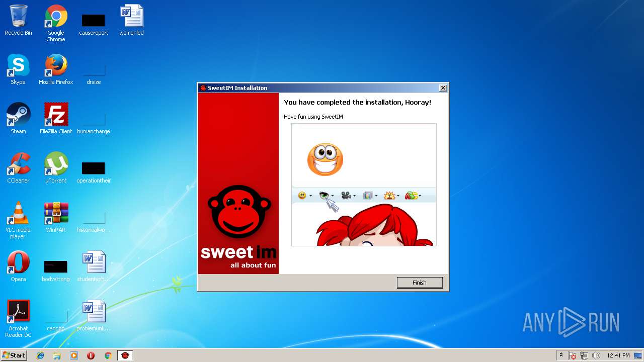Select the Opera desktop shortcut
This screenshot has height=362, width=644.
point(18,267)
